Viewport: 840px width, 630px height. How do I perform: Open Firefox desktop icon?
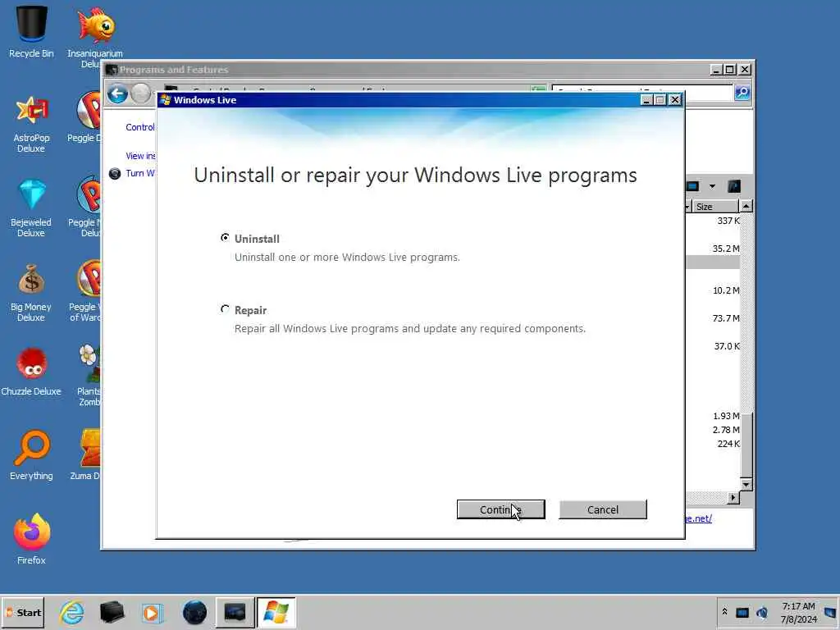click(x=31, y=538)
